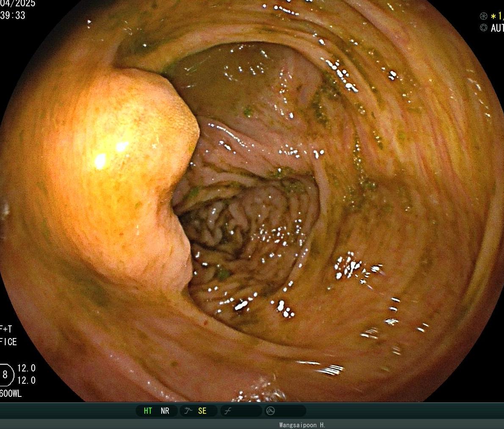Image resolution: width=504 pixels, height=429 pixels.
Task: Click the F+T label above FICE
Action: pos(6,329)
